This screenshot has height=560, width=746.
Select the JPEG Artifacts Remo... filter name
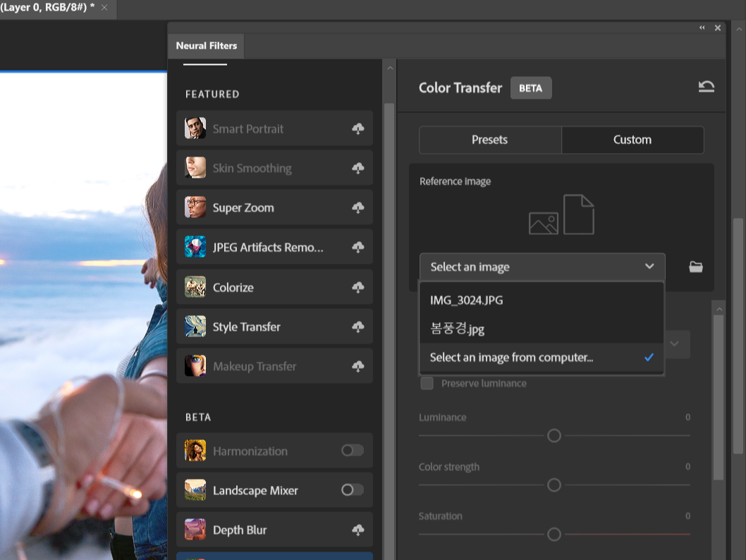(x=268, y=248)
